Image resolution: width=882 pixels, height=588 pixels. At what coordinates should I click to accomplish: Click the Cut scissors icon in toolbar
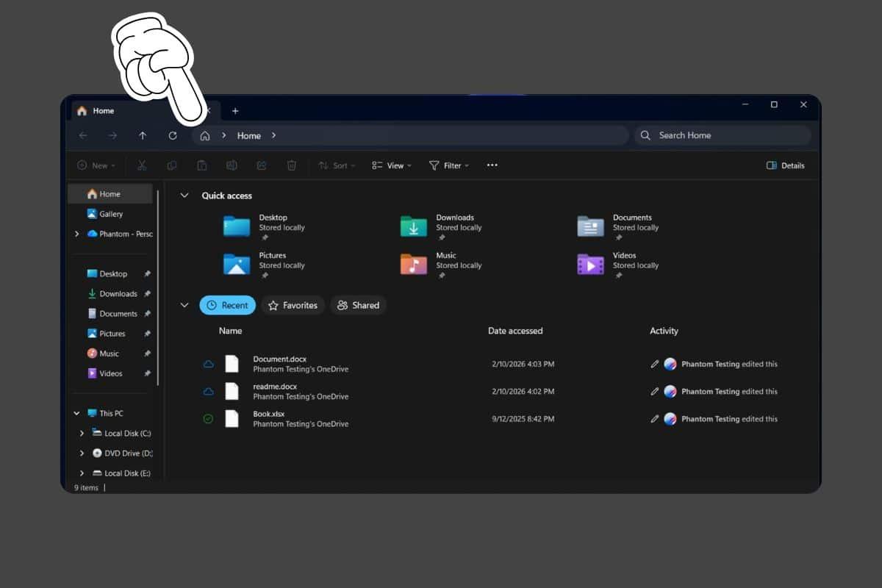click(142, 165)
